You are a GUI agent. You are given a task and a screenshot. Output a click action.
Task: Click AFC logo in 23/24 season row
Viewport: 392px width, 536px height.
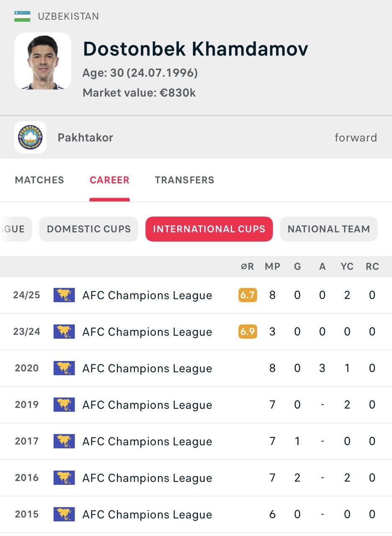(64, 332)
